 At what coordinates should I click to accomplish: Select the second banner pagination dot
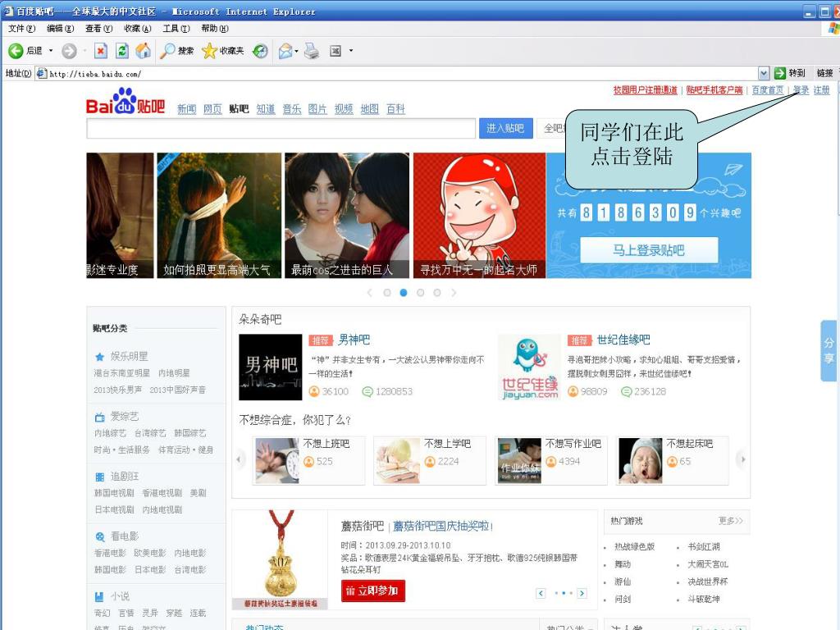(404, 293)
